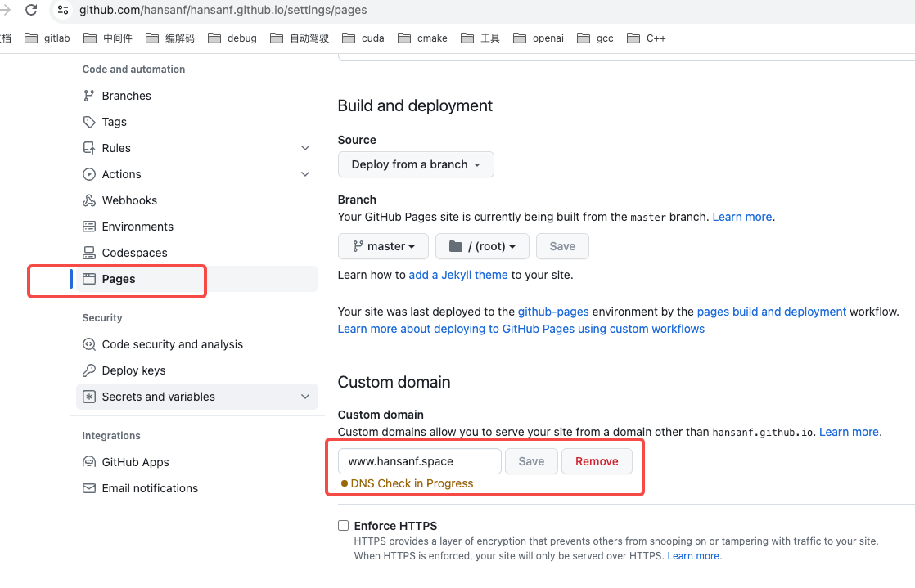Click the custom domain input field
Image resolution: width=915 pixels, height=588 pixels.
coord(419,461)
